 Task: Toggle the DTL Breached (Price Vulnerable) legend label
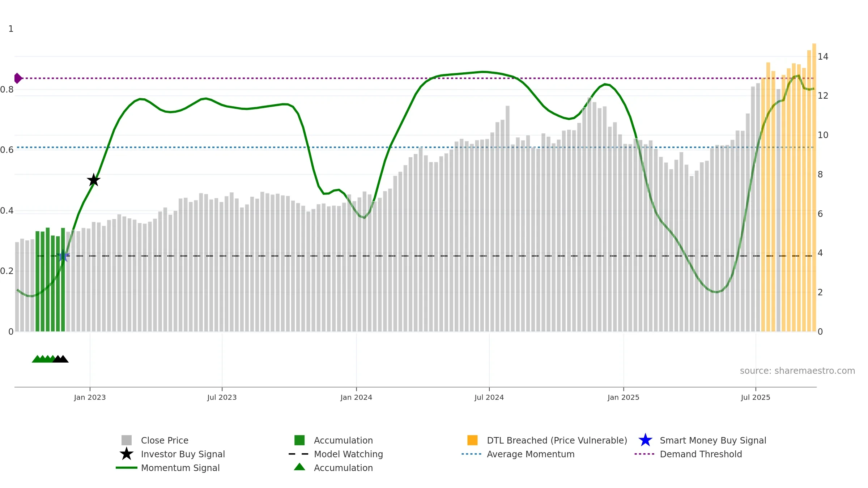557,440
